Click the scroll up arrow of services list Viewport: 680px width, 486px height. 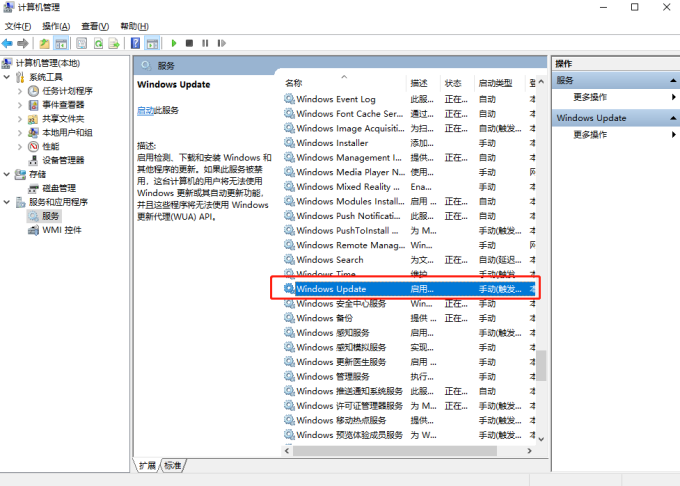tap(541, 82)
